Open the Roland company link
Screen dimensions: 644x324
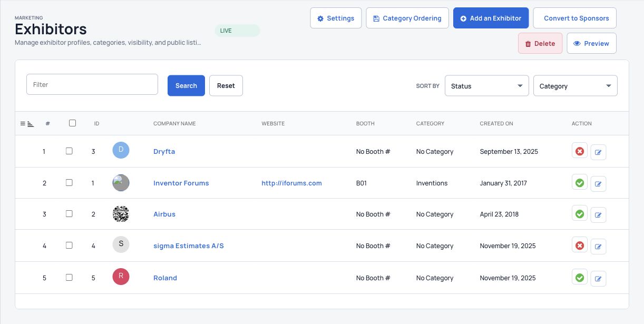(x=165, y=278)
